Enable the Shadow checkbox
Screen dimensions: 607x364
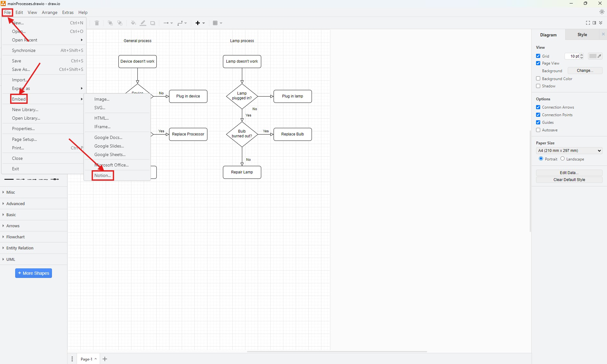[538, 86]
